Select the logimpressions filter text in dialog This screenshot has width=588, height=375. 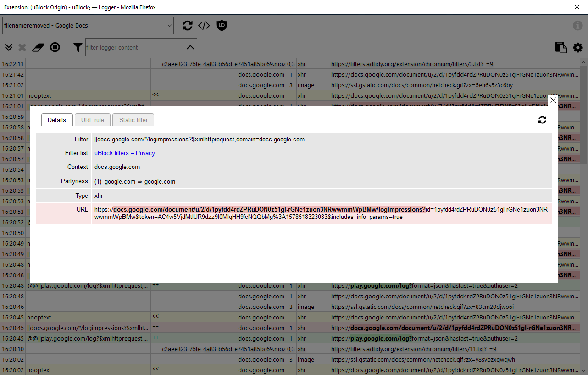tap(200, 139)
